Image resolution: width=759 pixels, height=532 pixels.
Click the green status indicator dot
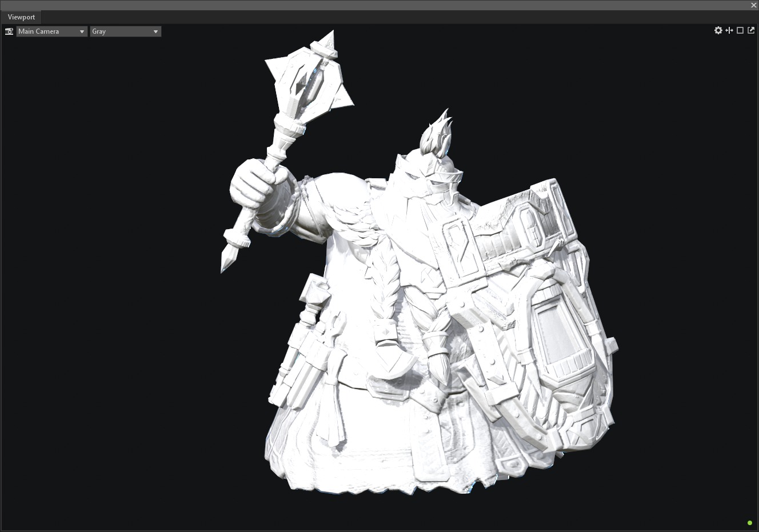point(750,523)
